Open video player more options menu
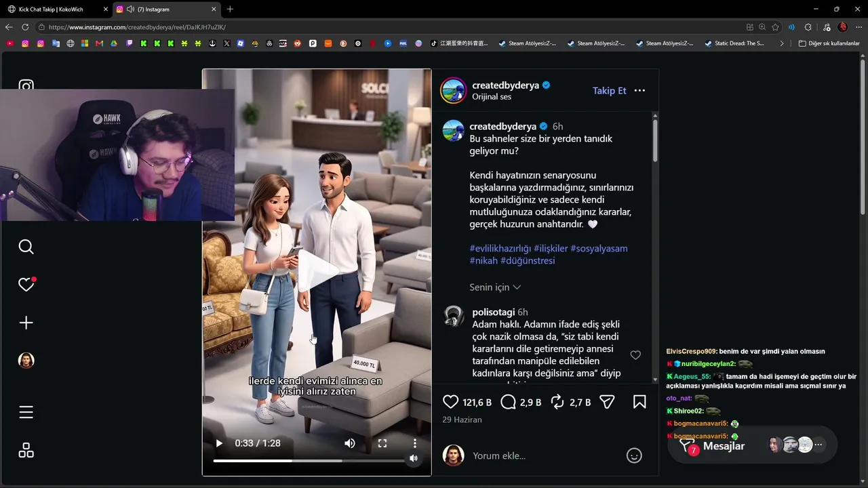Viewport: 868px width, 488px height. tap(415, 443)
